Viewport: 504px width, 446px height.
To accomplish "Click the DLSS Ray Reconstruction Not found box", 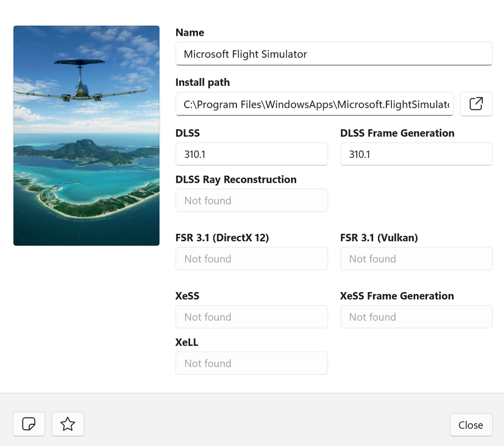I will pyautogui.click(x=251, y=200).
